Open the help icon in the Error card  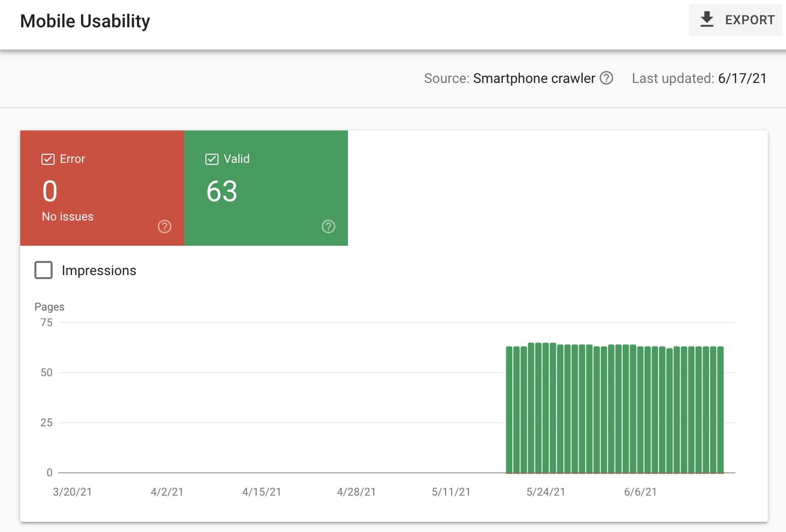(164, 227)
